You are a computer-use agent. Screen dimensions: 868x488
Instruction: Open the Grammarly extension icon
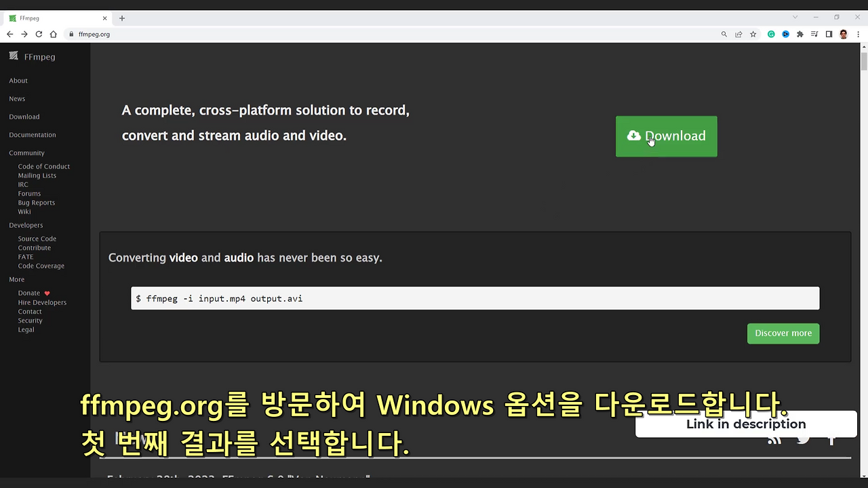pyautogui.click(x=771, y=34)
